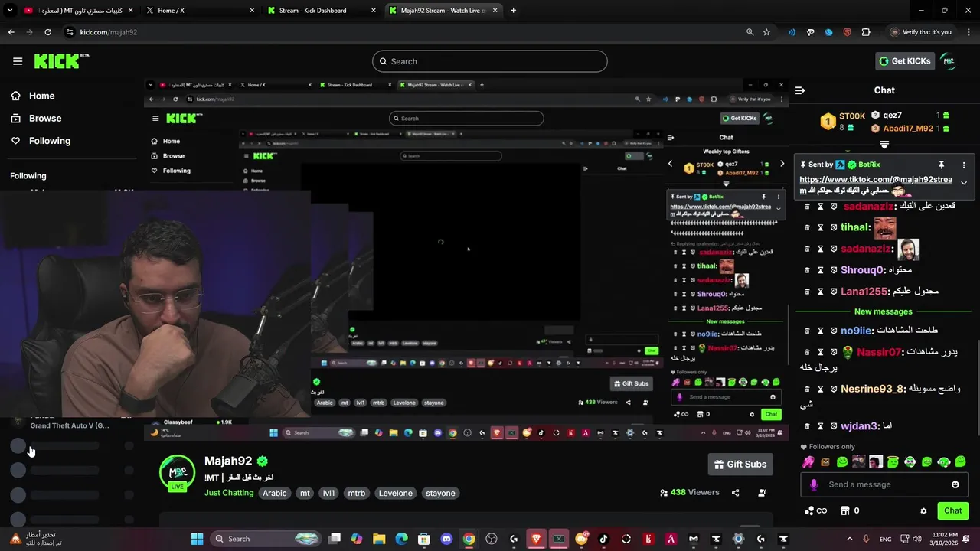Open the emoji picker smiley icon
Screen dimensions: 980x551
tap(955, 484)
